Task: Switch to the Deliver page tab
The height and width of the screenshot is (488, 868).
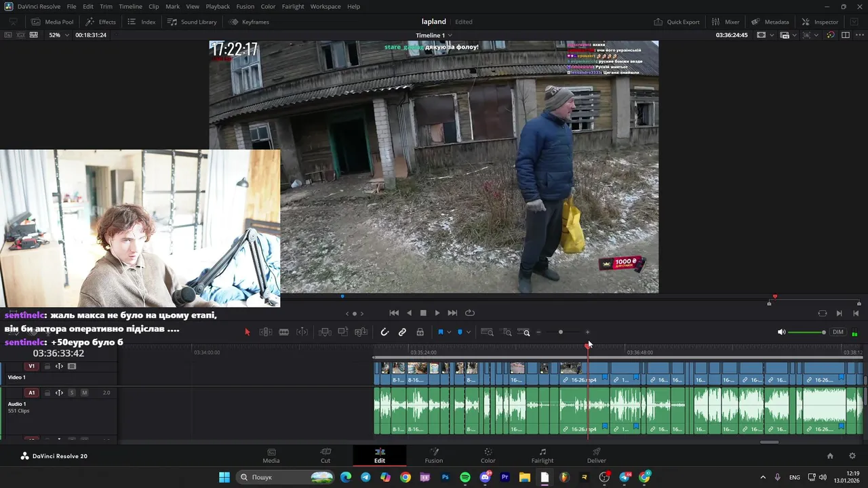Action: (597, 455)
